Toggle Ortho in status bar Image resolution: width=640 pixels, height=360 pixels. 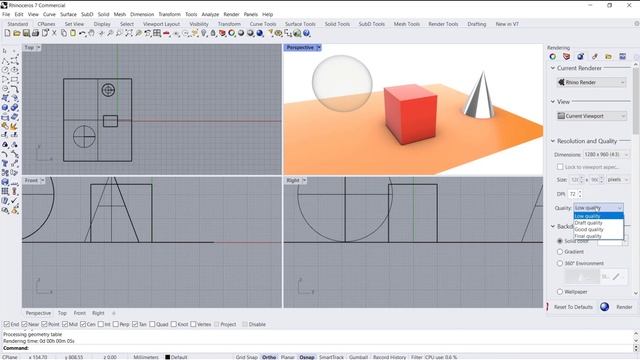(269, 357)
